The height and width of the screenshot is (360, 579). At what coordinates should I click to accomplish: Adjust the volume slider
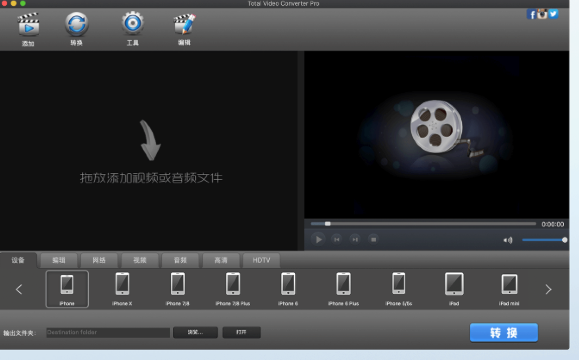point(544,240)
